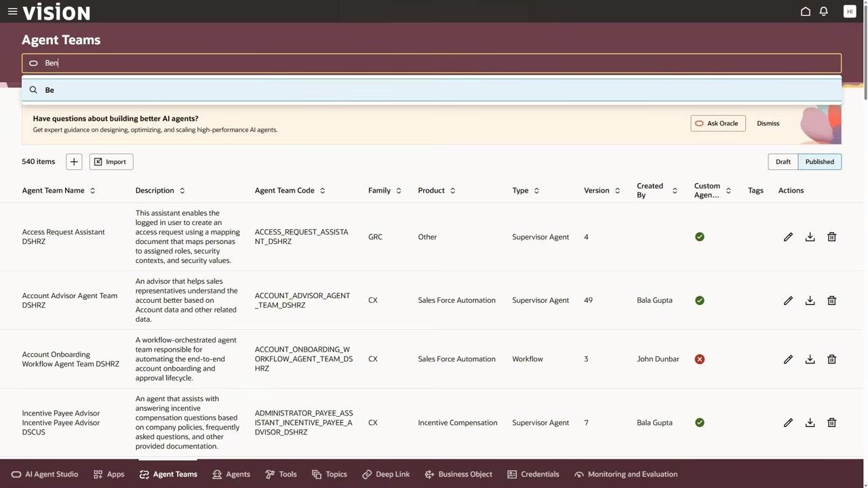Sort by Family column

399,191
